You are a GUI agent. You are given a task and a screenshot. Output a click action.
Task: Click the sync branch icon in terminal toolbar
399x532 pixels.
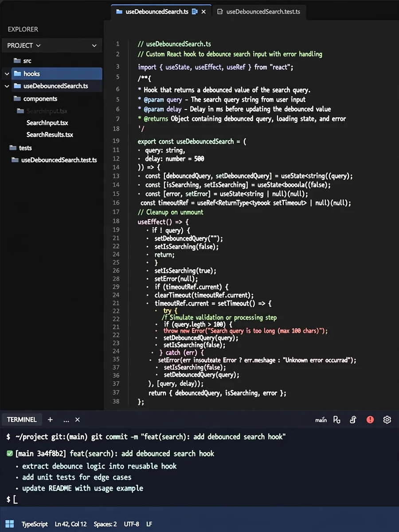click(x=353, y=419)
